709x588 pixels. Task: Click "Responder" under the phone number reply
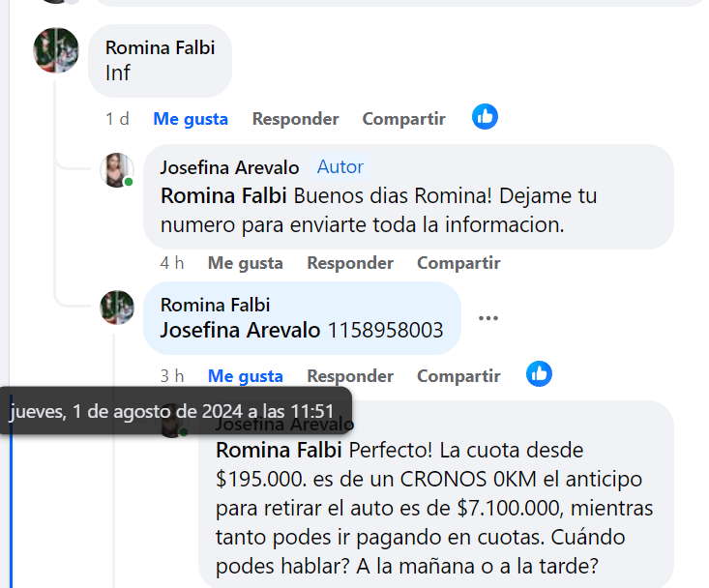click(350, 376)
